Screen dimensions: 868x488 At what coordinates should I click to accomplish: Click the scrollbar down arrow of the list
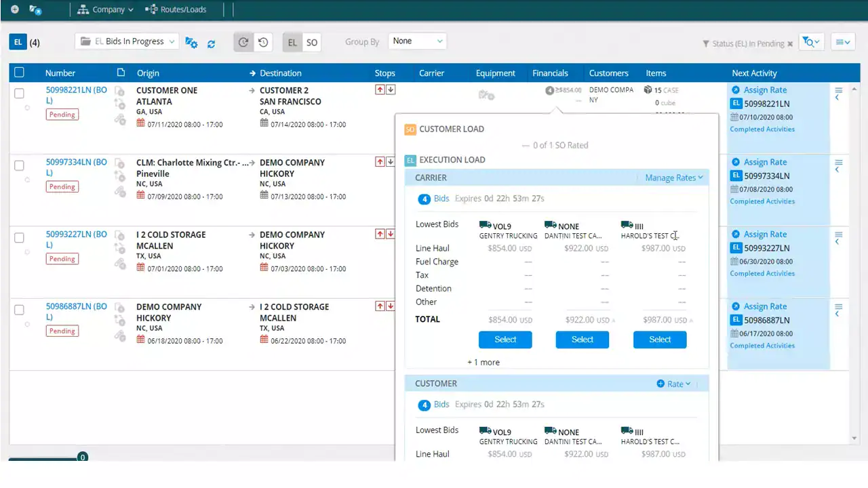[855, 439]
